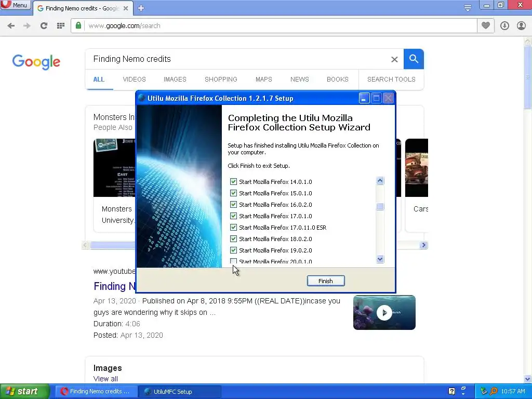The height and width of the screenshot is (399, 532).
Task: Click the checkbox list scrollbar thumb
Action: click(x=380, y=207)
